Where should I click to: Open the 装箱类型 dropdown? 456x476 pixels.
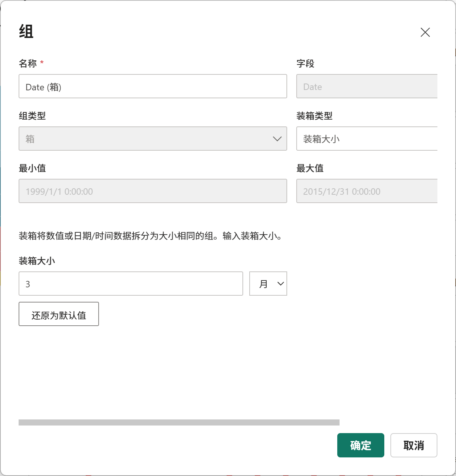click(367, 139)
